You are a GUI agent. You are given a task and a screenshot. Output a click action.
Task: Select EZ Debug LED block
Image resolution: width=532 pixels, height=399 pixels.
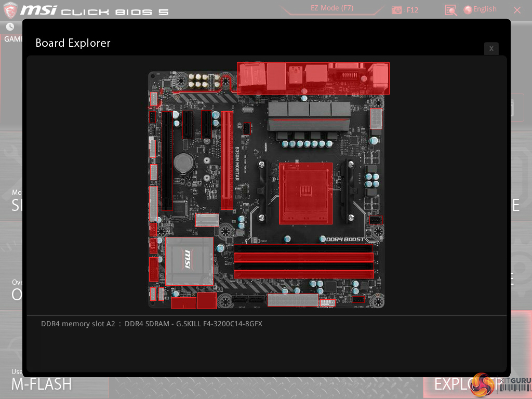[x=327, y=303]
